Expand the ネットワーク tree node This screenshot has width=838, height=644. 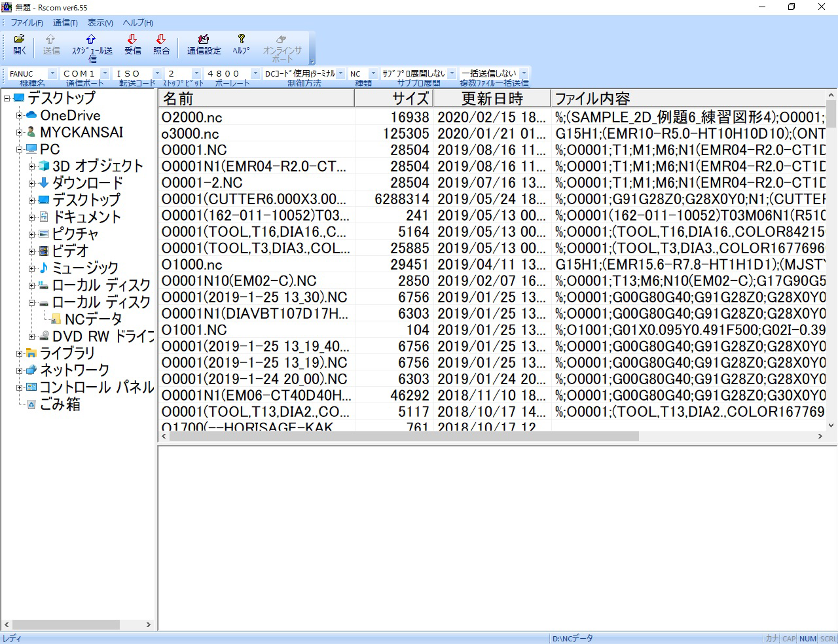point(19,370)
